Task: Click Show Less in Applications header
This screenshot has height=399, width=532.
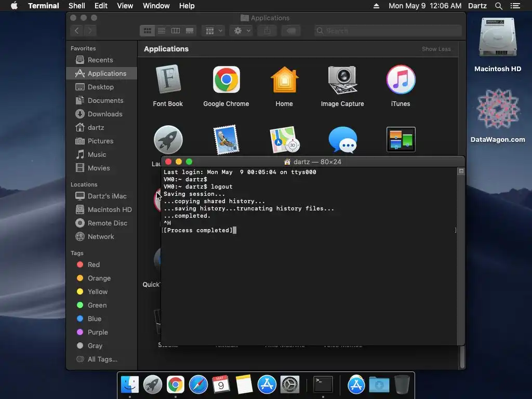Action: pos(436,49)
